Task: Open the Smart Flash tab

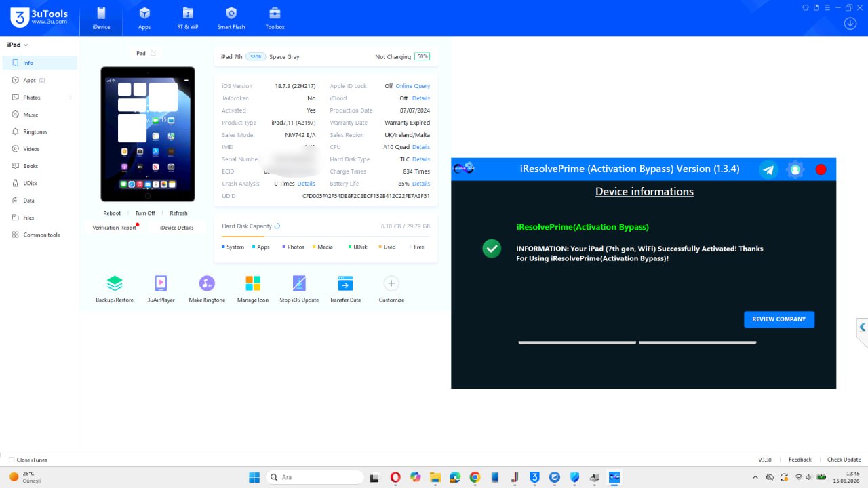Action: point(231,18)
